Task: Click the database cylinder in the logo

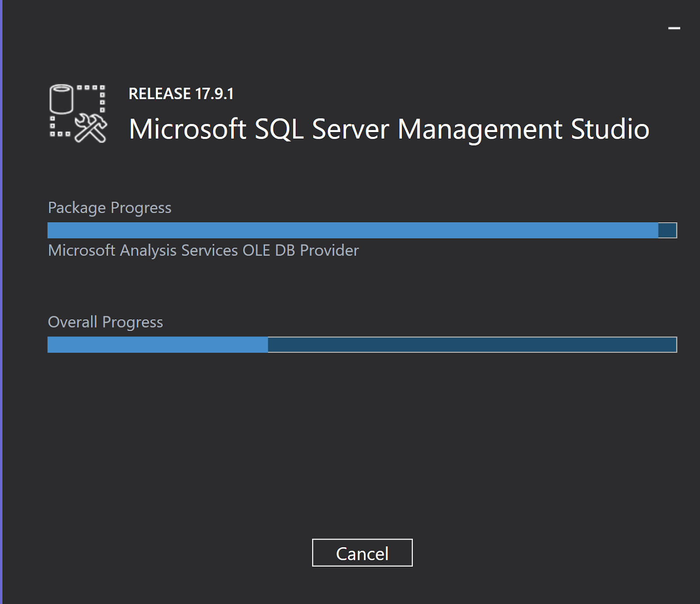Action: (x=61, y=99)
